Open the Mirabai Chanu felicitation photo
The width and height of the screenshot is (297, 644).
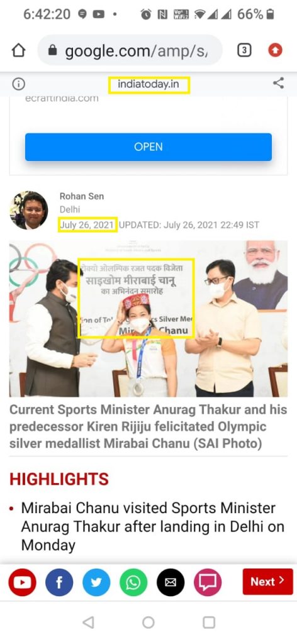148,318
